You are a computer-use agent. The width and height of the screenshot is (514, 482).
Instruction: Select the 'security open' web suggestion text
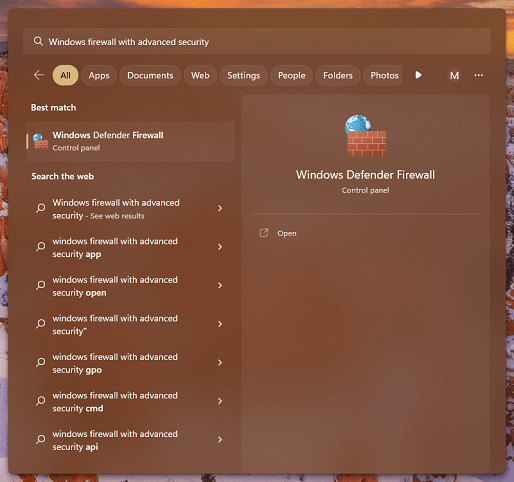tap(115, 286)
